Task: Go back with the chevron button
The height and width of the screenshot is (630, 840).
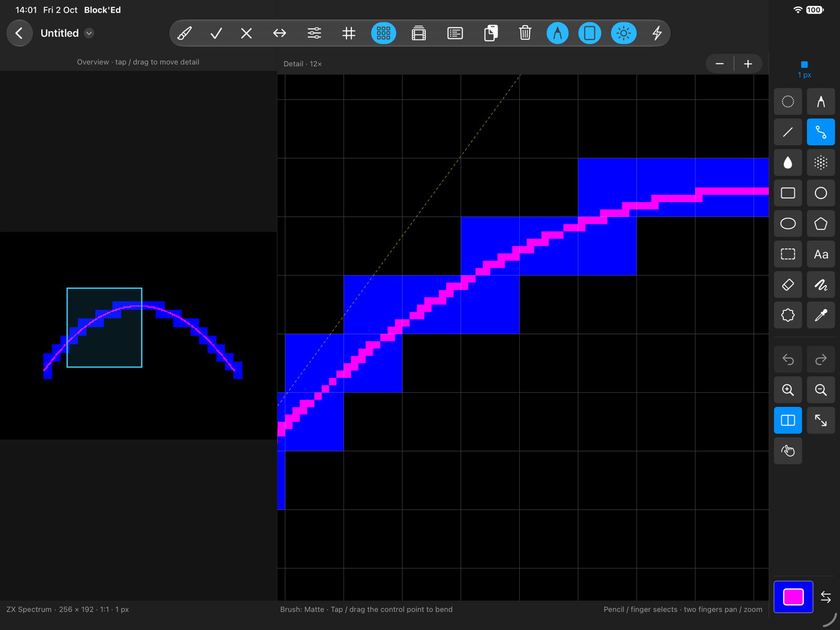Action: (19, 33)
